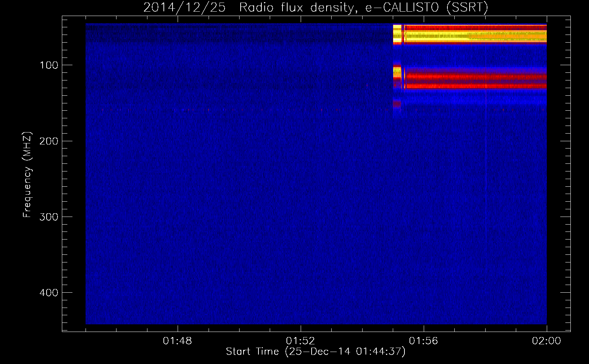
Task: Click the 01:48 time tick label
Action: [x=177, y=341]
